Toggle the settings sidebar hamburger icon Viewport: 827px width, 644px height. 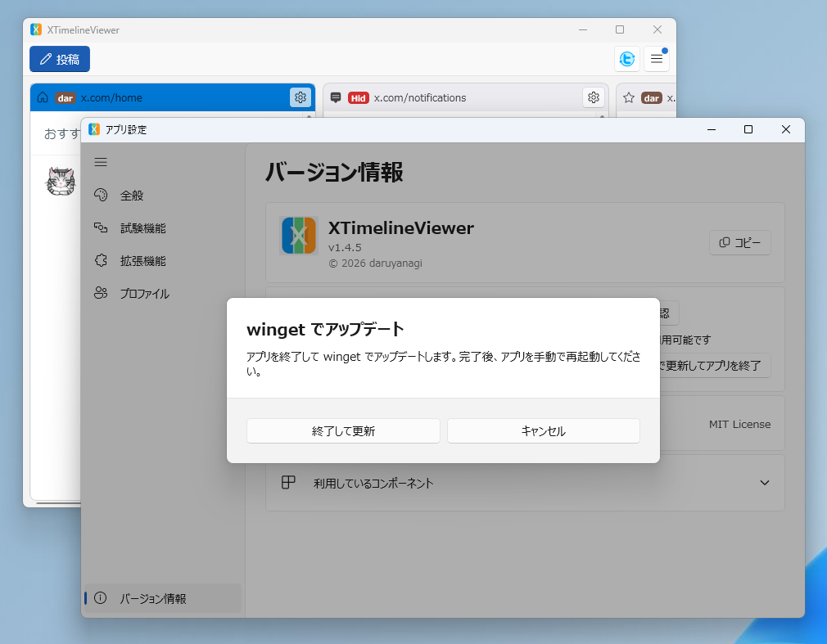[x=101, y=162]
